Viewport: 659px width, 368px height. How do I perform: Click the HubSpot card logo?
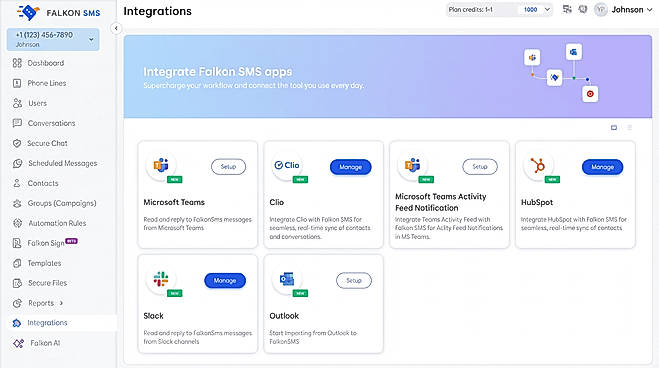pyautogui.click(x=538, y=165)
